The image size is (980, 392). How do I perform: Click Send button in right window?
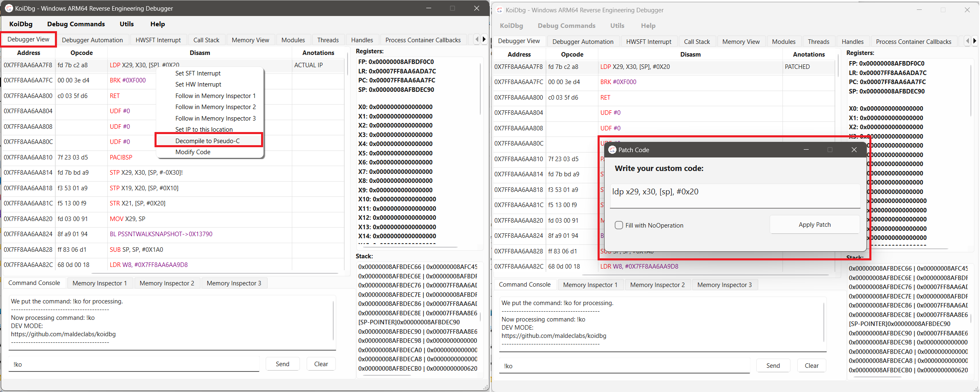point(773,365)
